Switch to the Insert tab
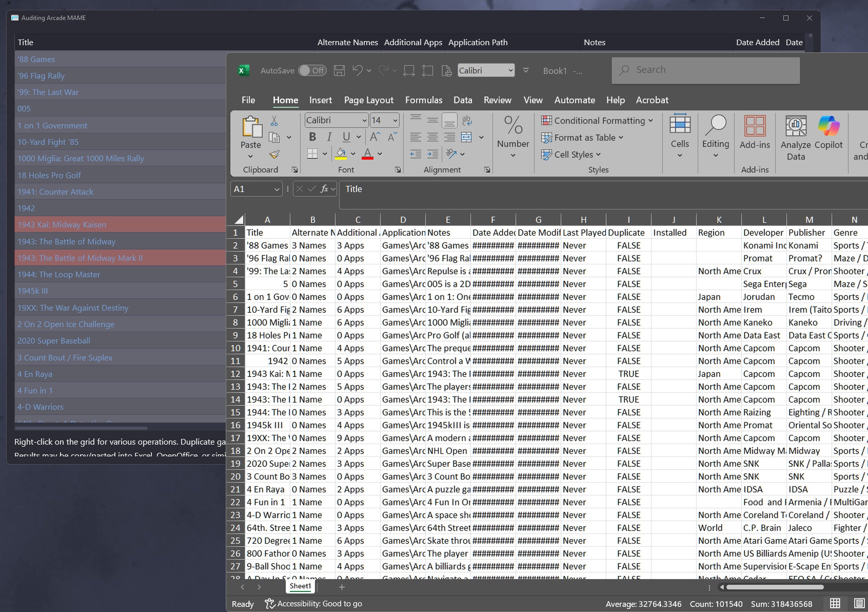This screenshot has height=612, width=868. [320, 100]
